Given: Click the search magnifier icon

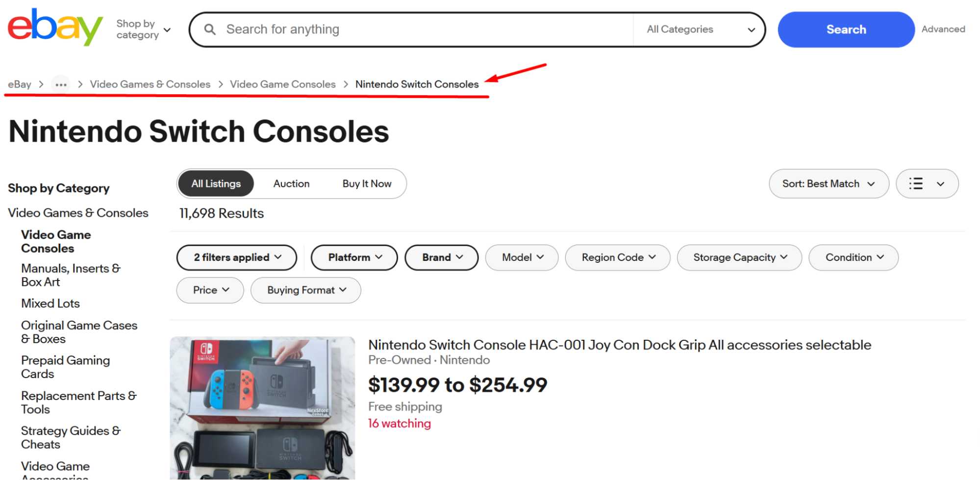Looking at the screenshot, I should [x=210, y=29].
